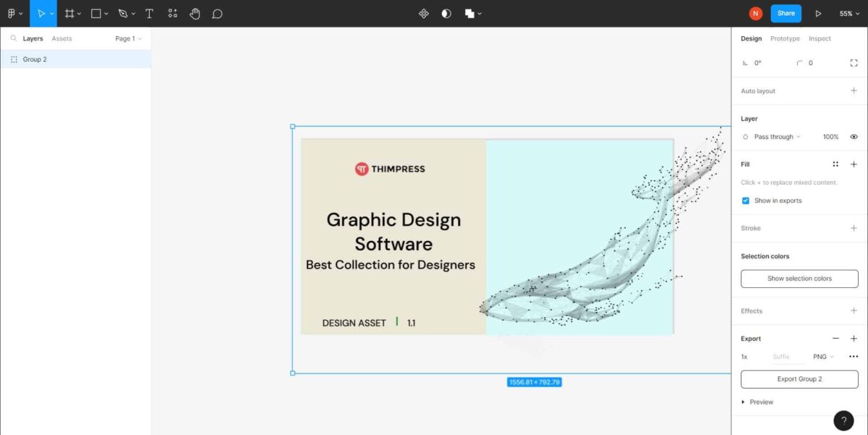Click the Export Group 2 button

click(799, 379)
